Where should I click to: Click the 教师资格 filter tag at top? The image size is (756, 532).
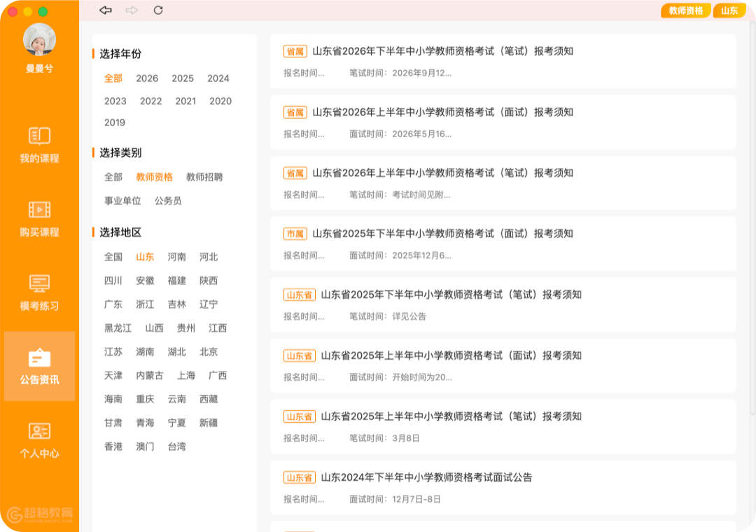pos(685,10)
